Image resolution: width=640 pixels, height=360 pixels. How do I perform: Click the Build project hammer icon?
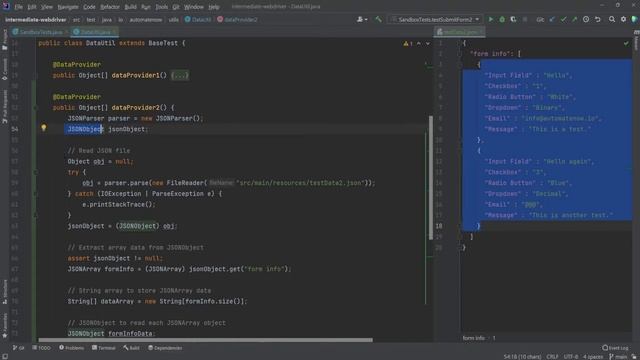pos(378,19)
